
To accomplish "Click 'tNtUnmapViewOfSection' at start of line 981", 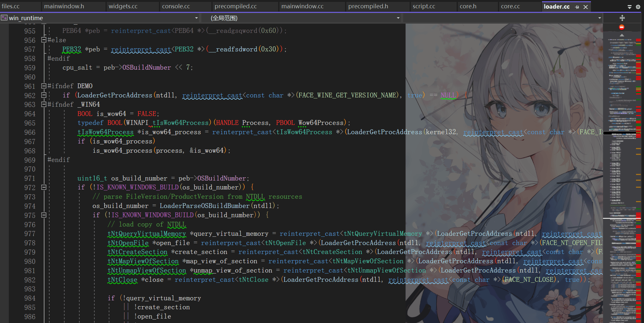I will tap(147, 270).
